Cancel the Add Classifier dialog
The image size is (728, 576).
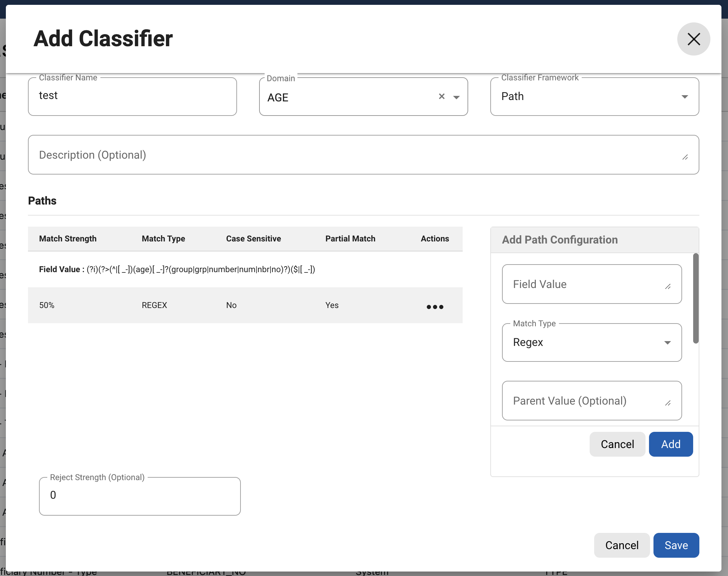621,545
